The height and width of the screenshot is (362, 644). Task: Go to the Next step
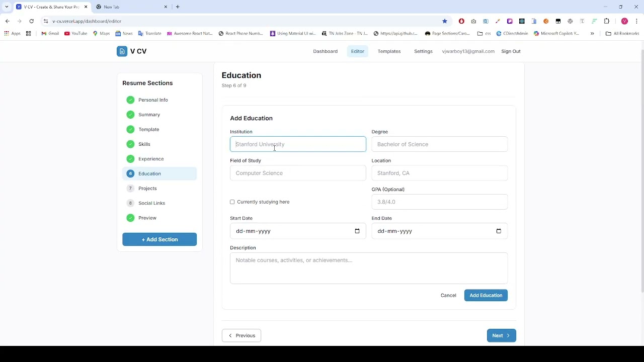coord(502,336)
